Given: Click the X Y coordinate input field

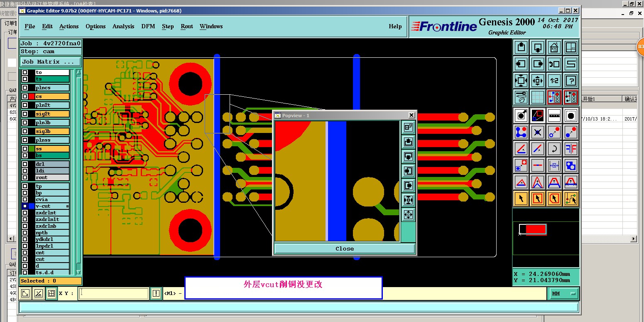Looking at the screenshot, I should (x=113, y=293).
